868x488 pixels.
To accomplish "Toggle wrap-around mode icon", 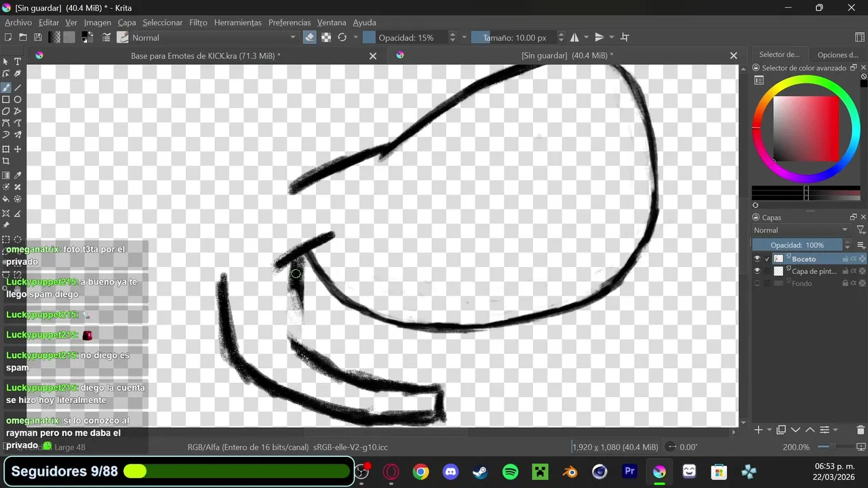I will pos(625,37).
